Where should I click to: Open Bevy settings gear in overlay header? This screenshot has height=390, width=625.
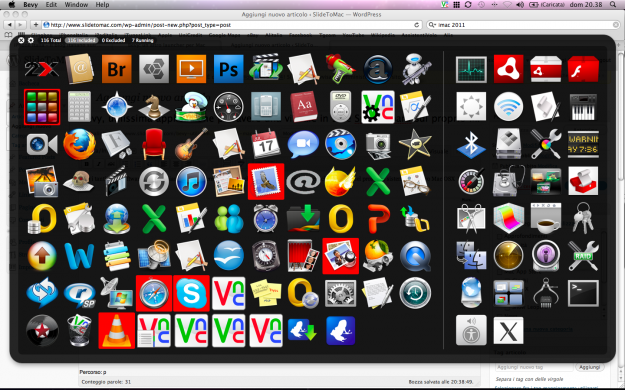(31, 40)
